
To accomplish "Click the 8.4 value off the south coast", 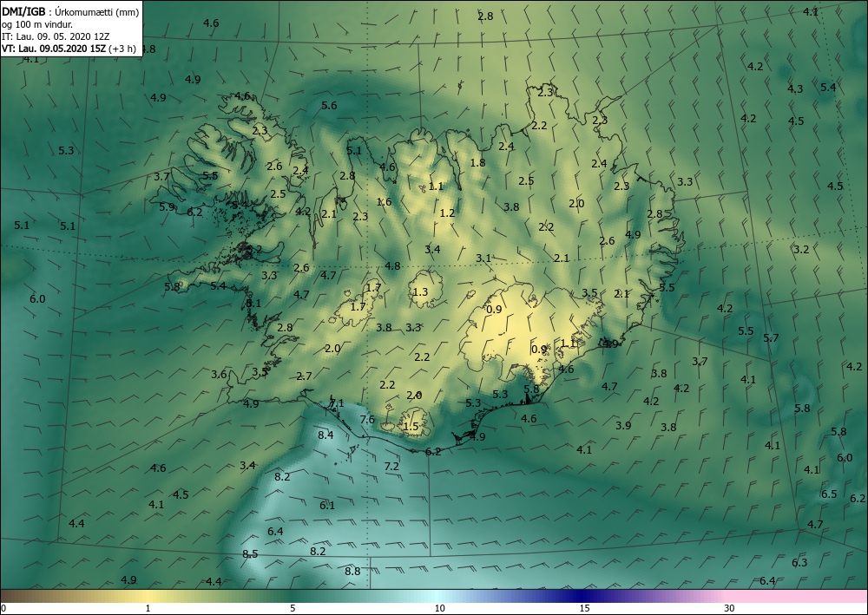I will pos(325,435).
